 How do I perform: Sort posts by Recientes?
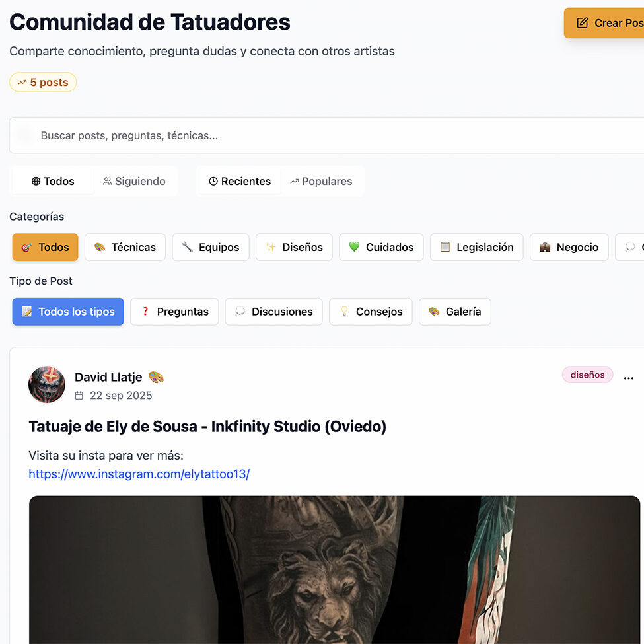240,181
